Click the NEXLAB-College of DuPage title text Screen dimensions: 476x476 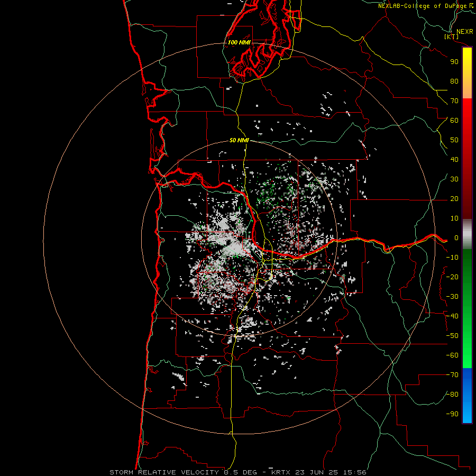422,6
